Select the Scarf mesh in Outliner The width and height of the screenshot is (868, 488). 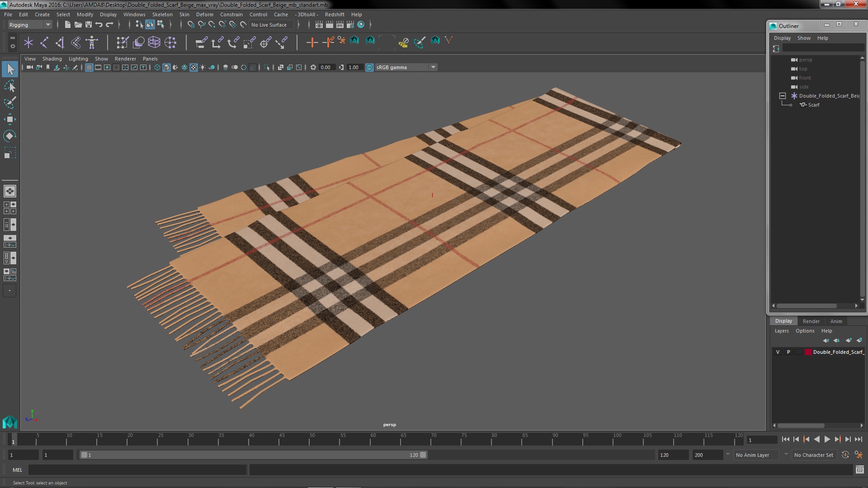pyautogui.click(x=813, y=105)
